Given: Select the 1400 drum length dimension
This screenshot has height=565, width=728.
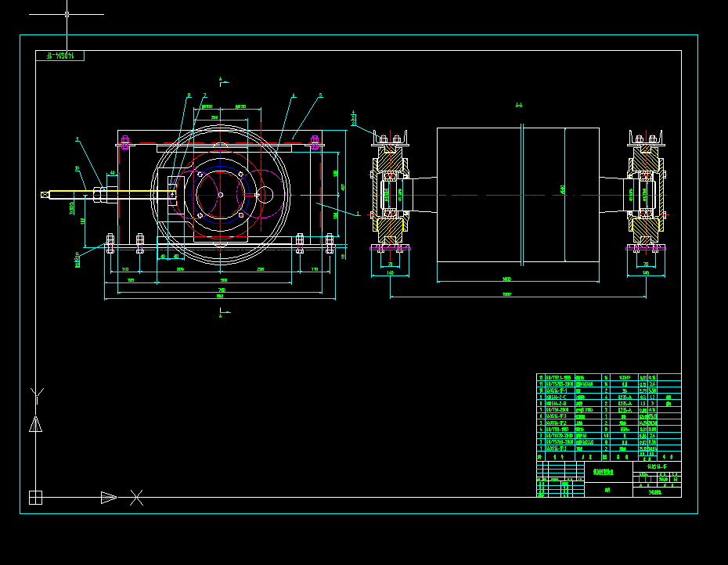Looking at the screenshot, I should (x=506, y=279).
